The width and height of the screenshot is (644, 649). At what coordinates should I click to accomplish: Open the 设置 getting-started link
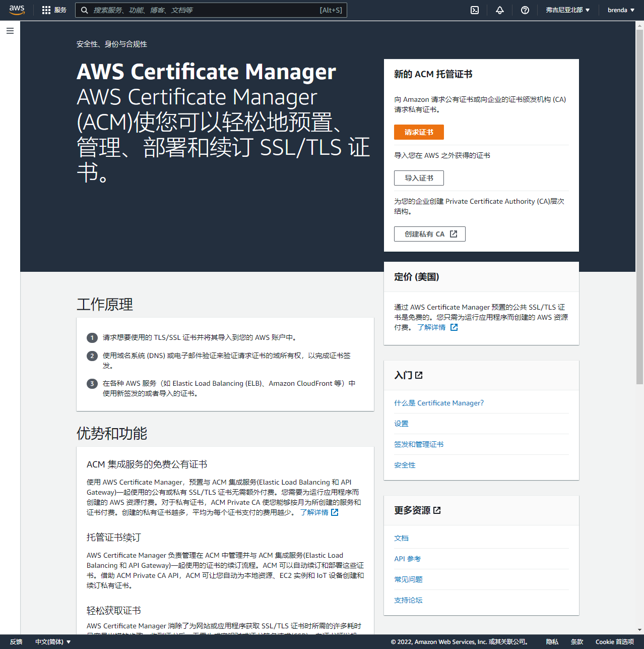(401, 424)
